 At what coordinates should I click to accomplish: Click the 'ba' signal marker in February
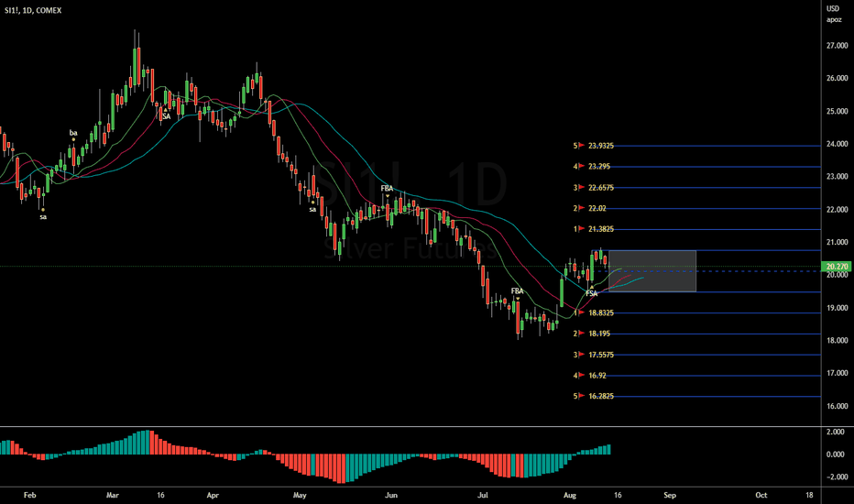click(x=73, y=133)
